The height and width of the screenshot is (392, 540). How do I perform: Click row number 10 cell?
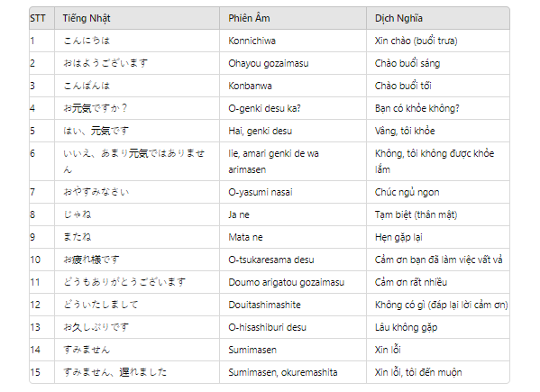coord(41,260)
